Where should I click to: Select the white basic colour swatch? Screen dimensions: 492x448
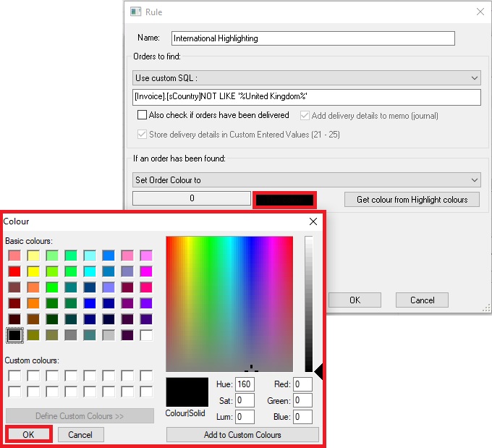[146, 335]
